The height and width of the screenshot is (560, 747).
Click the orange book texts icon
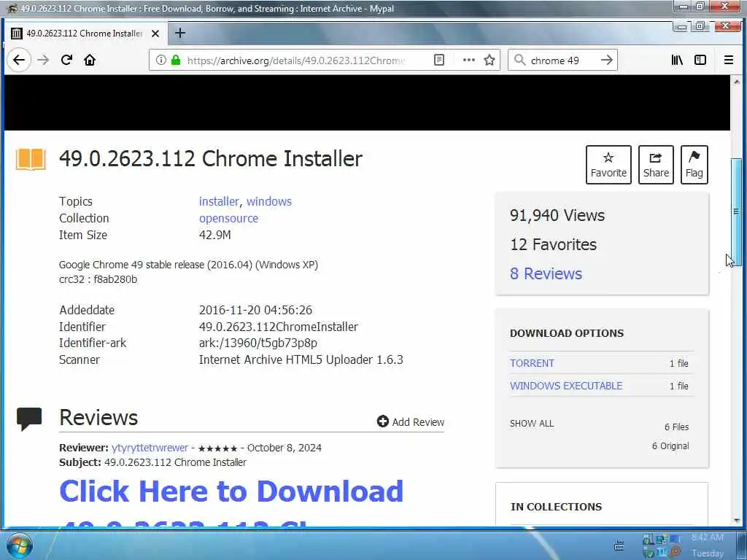[x=31, y=159]
